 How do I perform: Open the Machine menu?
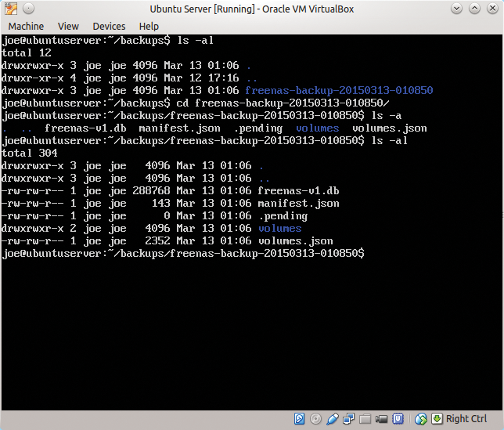pyautogui.click(x=26, y=26)
